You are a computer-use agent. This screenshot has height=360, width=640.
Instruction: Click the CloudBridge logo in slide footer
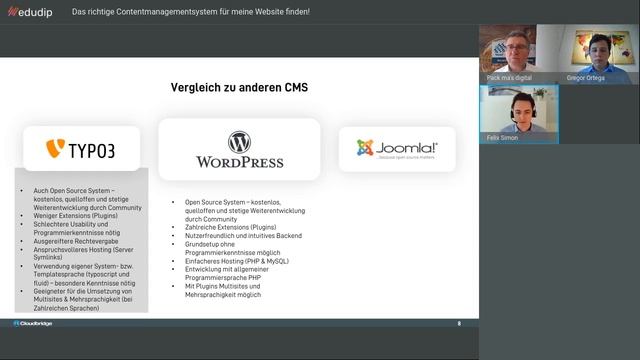pyautogui.click(x=33, y=324)
